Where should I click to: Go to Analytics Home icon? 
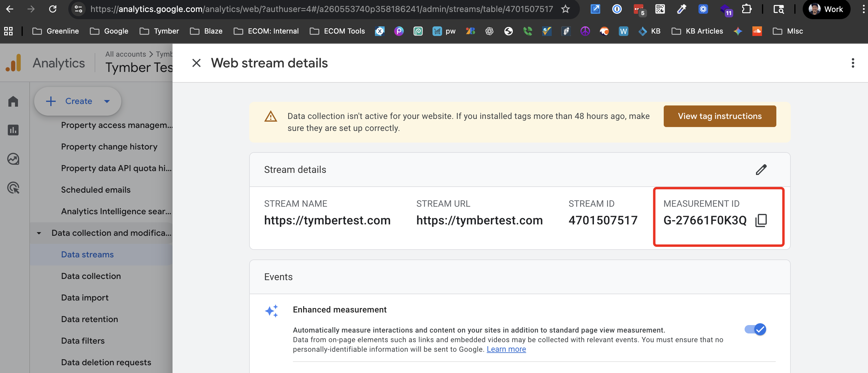[13, 102]
